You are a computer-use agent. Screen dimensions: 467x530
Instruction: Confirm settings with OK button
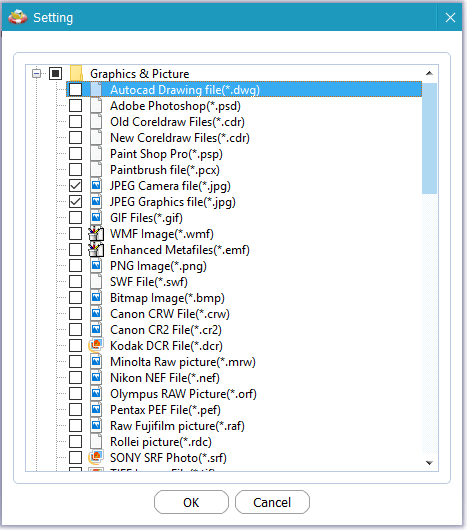pyautogui.click(x=191, y=502)
